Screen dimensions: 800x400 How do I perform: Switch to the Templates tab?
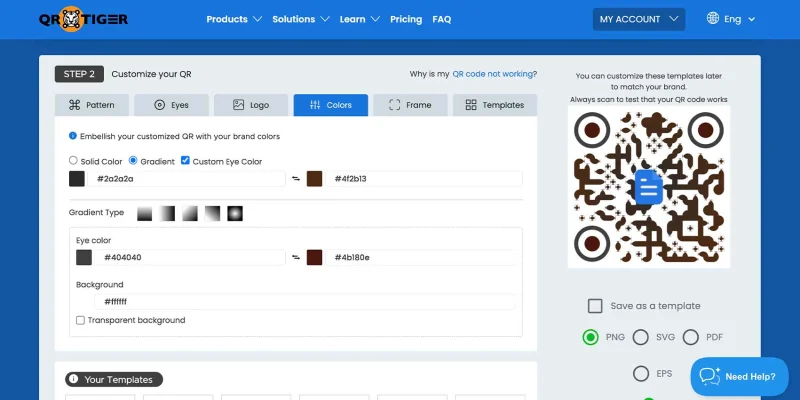pos(495,105)
